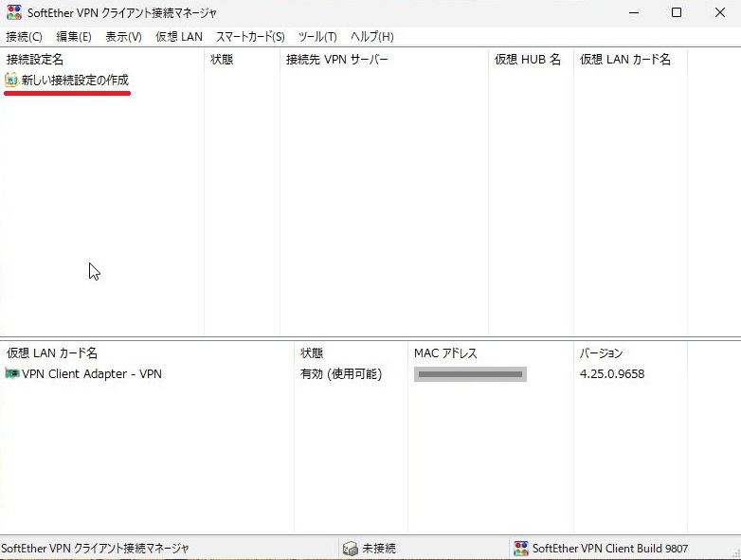The width and height of the screenshot is (741, 560).
Task: Click the SoftEther logo in the status bar
Action: coord(521,549)
